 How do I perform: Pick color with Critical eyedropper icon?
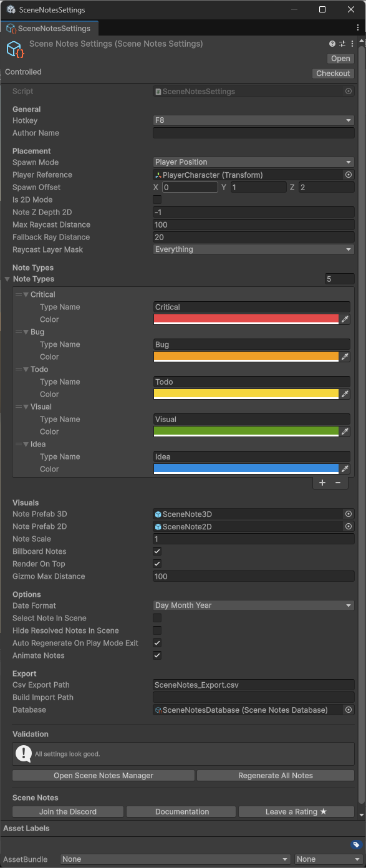(345, 319)
